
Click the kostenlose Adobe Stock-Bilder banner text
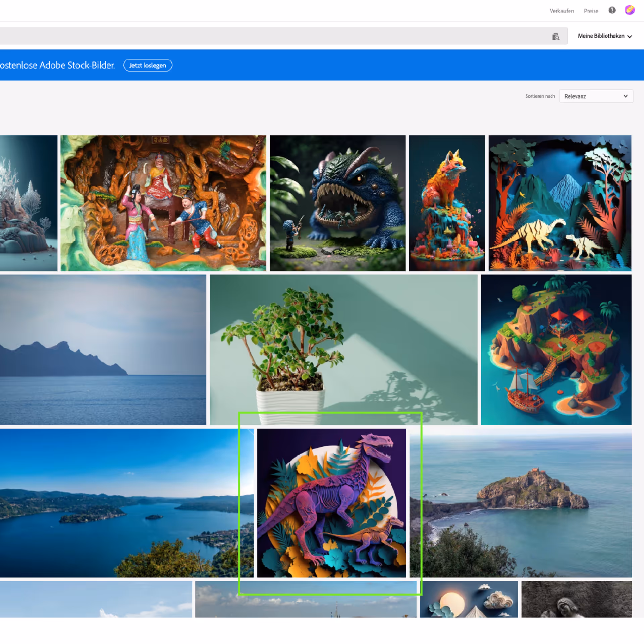(57, 65)
